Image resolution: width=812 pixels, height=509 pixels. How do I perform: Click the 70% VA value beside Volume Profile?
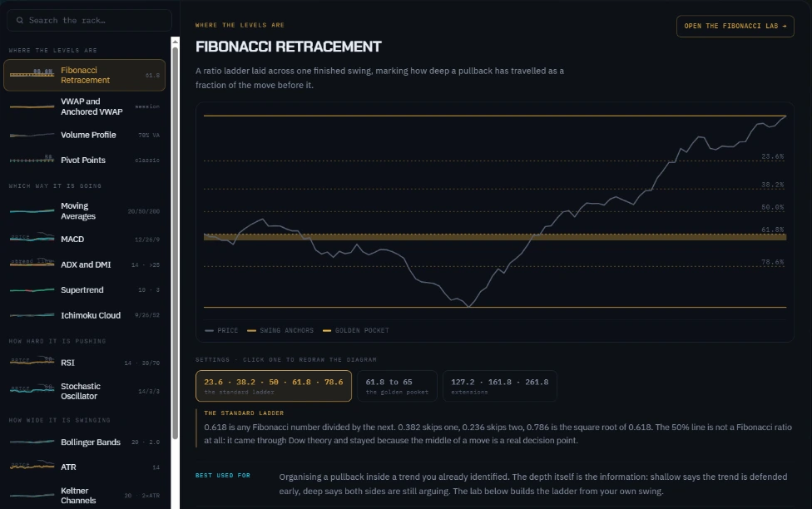149,135
